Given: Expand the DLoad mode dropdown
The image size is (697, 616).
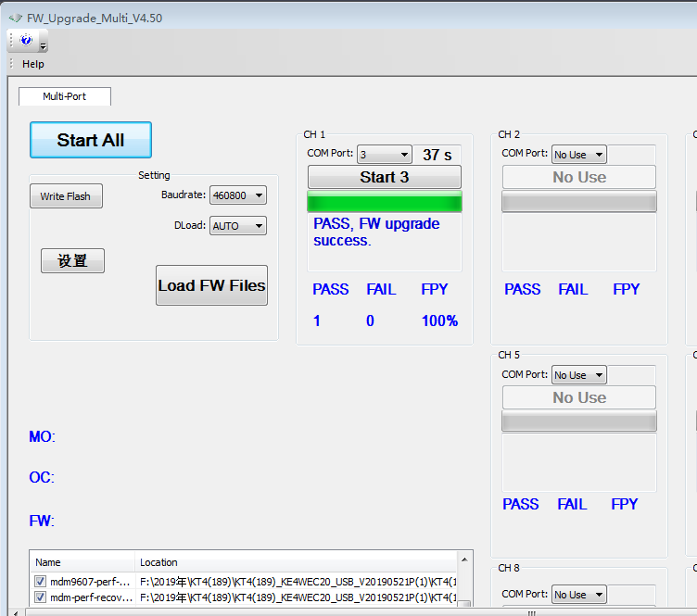Looking at the screenshot, I should [238, 225].
